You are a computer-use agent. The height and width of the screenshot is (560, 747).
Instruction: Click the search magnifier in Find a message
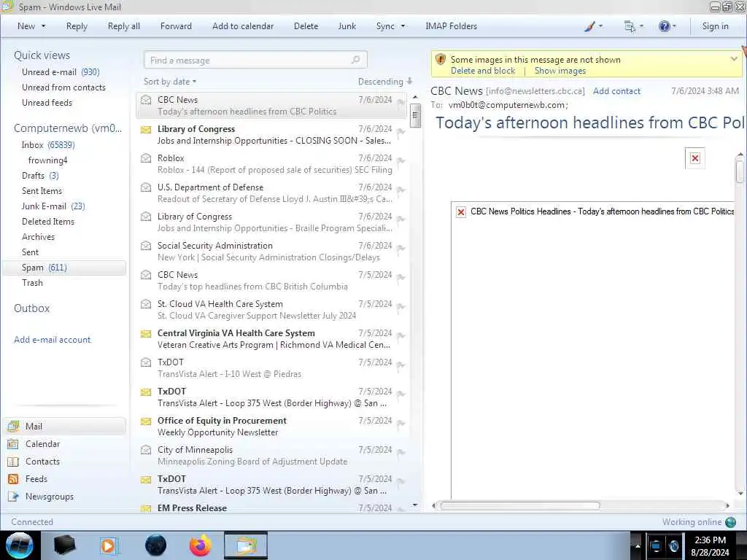[355, 60]
